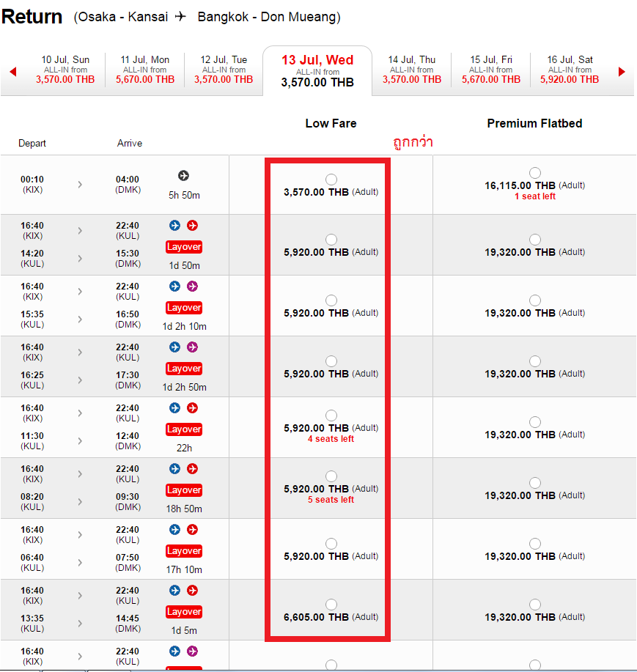Image resolution: width=637 pixels, height=672 pixels.
Task: Expand Layover details for the 18h 50m flight
Action: 183,490
